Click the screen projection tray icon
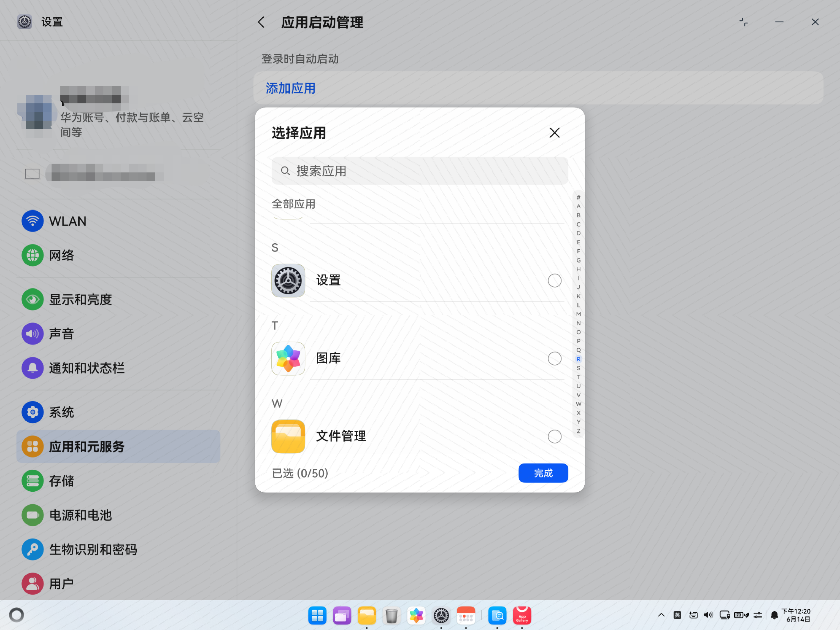Screen dimensions: 840x630 coord(725,615)
